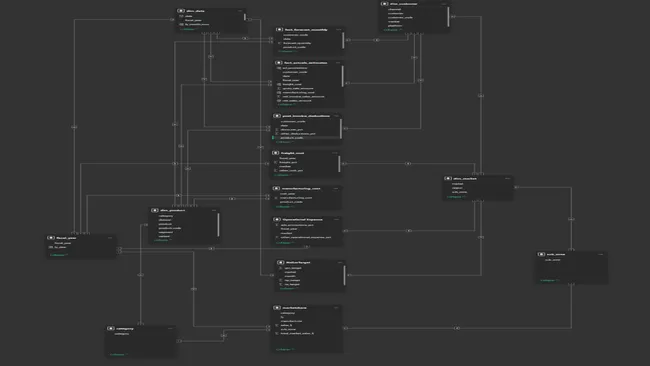Open more options on sub_zone table
Viewport: 650px width, 366px height.
(601, 254)
